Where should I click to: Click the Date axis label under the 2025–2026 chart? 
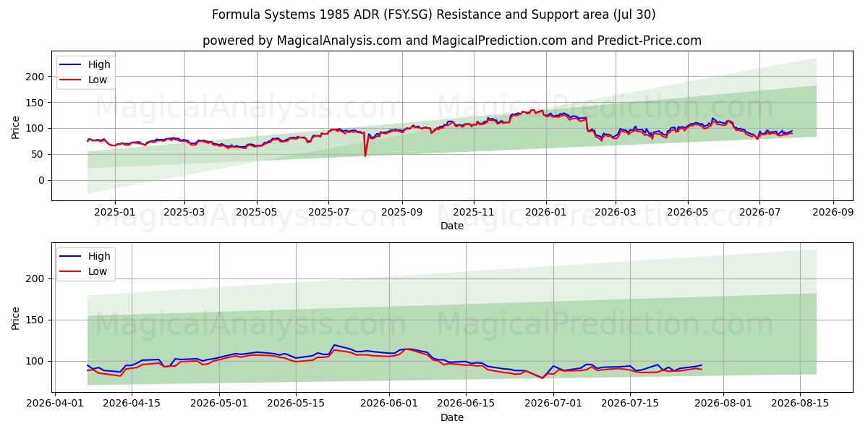452,226
